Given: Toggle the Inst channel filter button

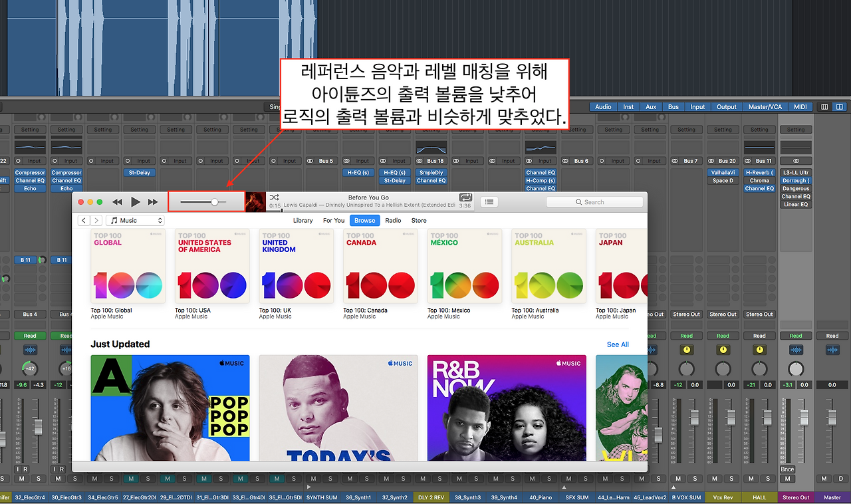Looking at the screenshot, I should 628,106.
